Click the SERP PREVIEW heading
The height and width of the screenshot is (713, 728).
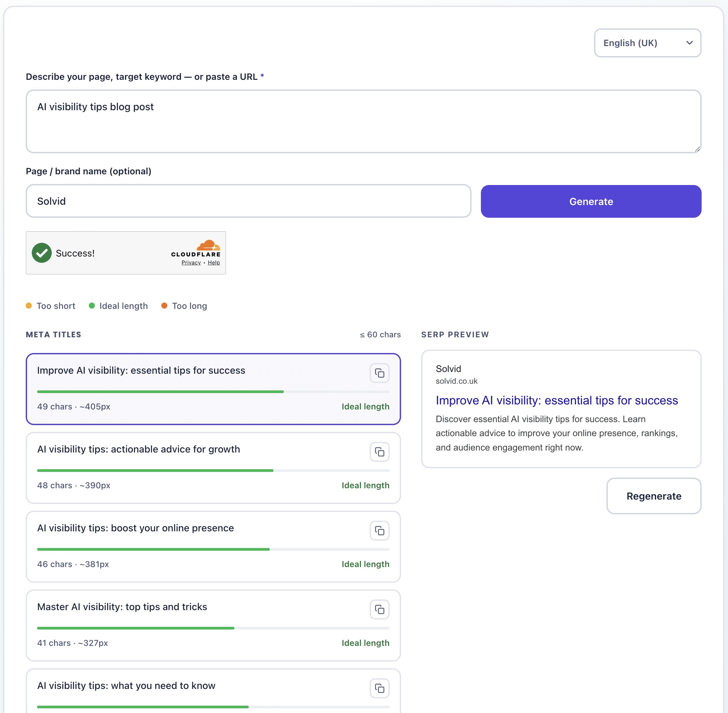click(455, 334)
